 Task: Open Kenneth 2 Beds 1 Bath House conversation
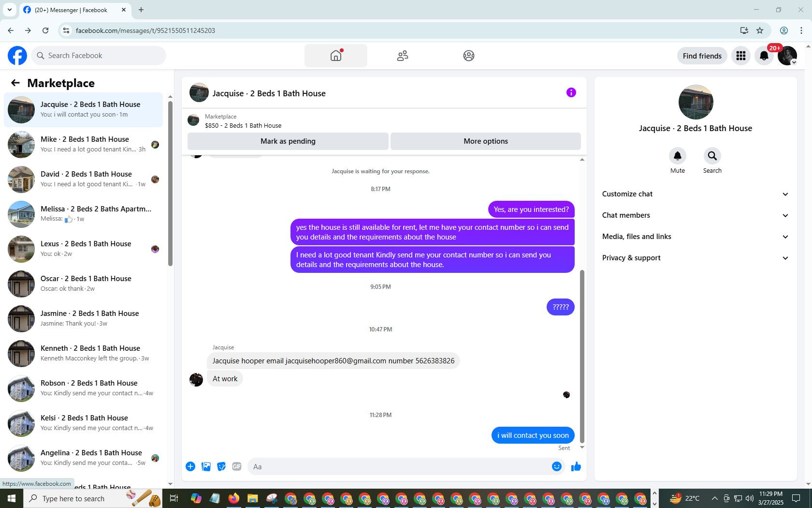[x=83, y=354]
